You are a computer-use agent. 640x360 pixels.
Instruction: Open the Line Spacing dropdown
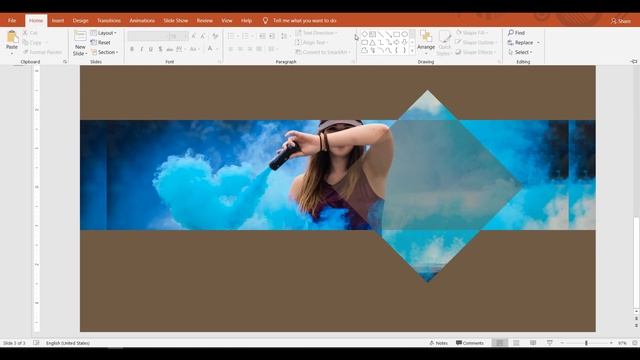coord(285,36)
